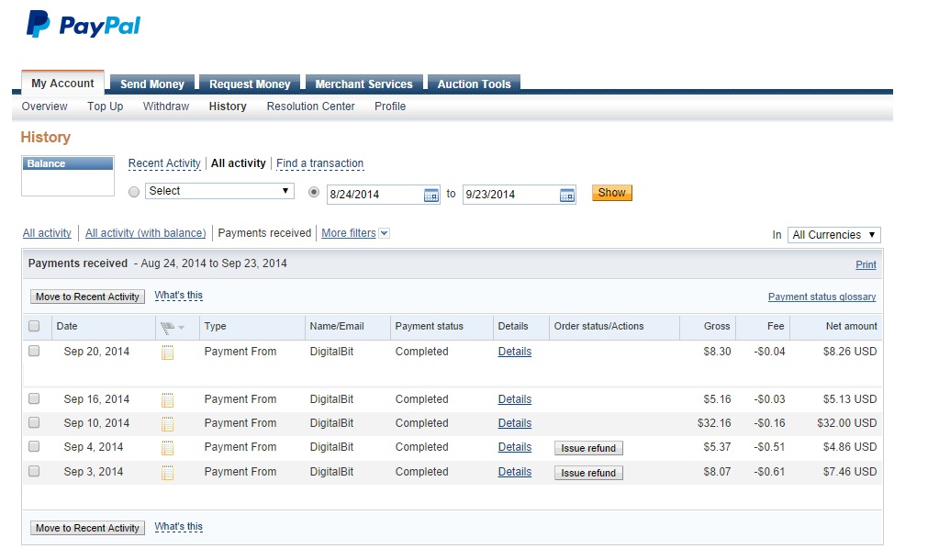Image resolution: width=939 pixels, height=560 pixels.
Task: Click bottom Move to Recent Activity button
Action: 87,528
